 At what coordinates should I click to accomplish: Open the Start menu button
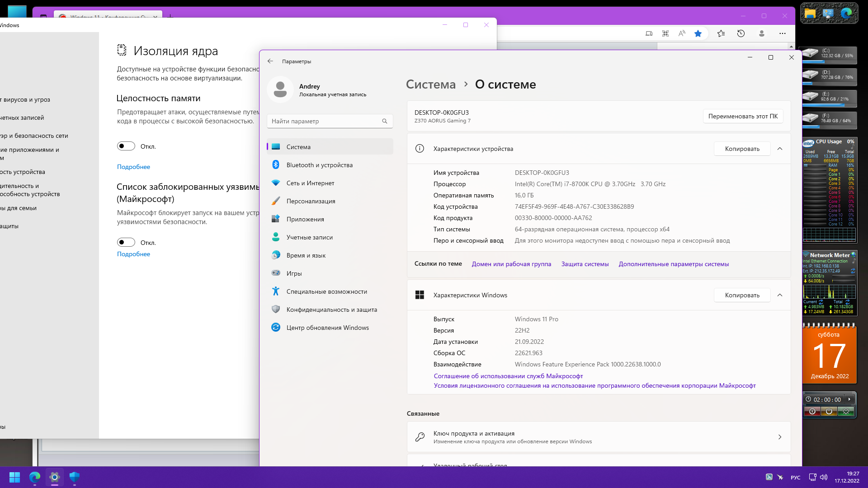coord(14,477)
